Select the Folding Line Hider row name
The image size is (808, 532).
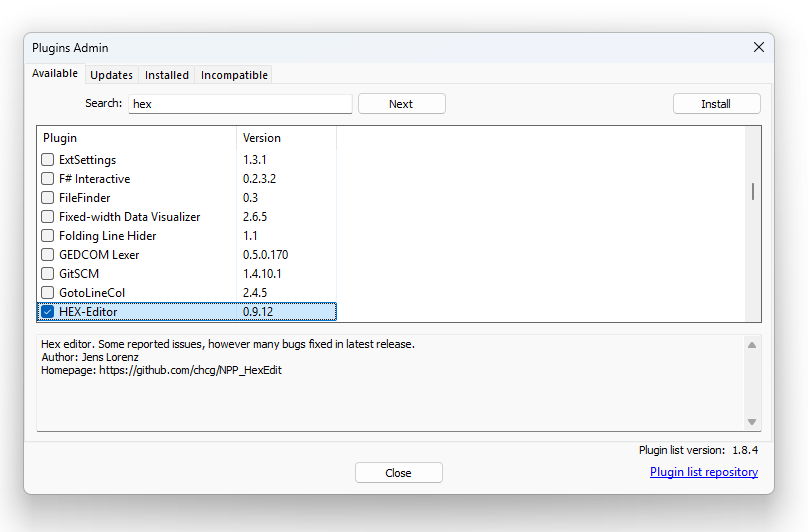(x=108, y=236)
